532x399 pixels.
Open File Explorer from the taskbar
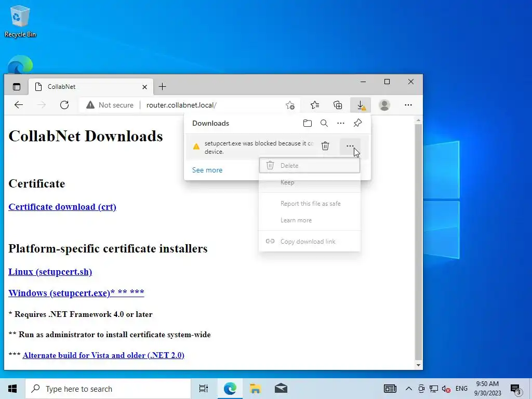tap(255, 389)
